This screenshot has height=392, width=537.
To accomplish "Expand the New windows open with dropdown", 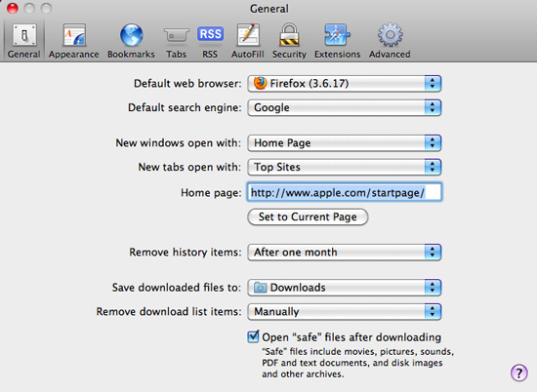I will click(x=345, y=143).
